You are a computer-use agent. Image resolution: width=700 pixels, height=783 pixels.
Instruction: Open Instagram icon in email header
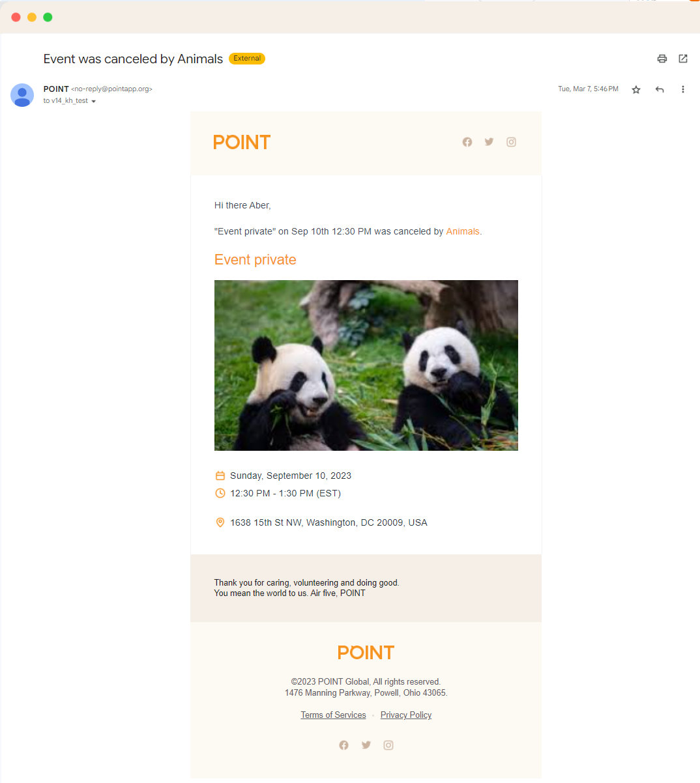pyautogui.click(x=511, y=142)
